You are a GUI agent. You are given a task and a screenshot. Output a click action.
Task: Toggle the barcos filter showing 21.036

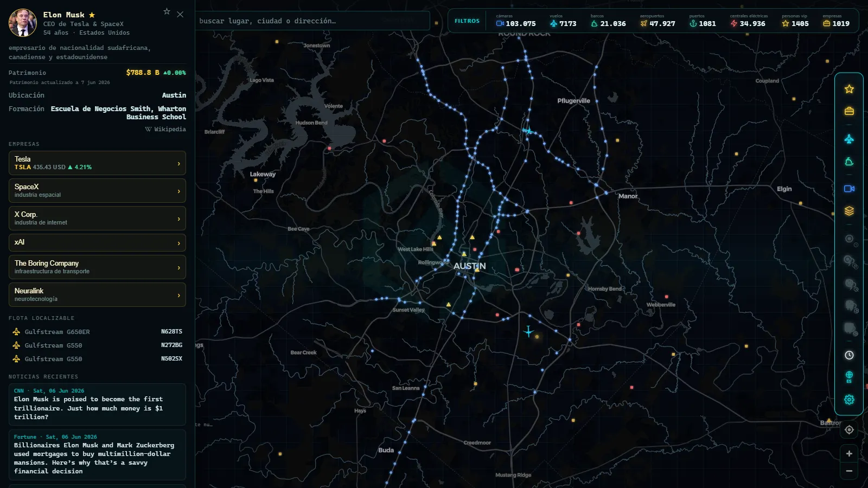(x=608, y=21)
